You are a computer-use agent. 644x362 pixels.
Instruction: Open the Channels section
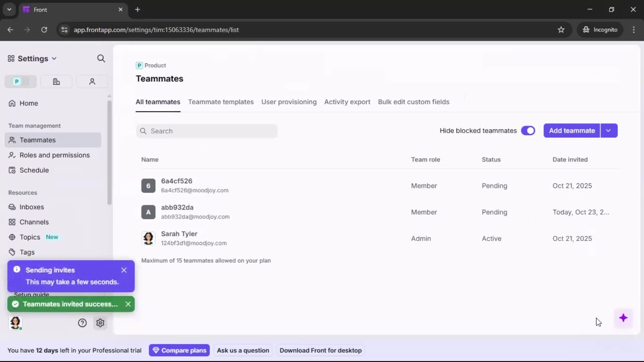click(x=34, y=222)
